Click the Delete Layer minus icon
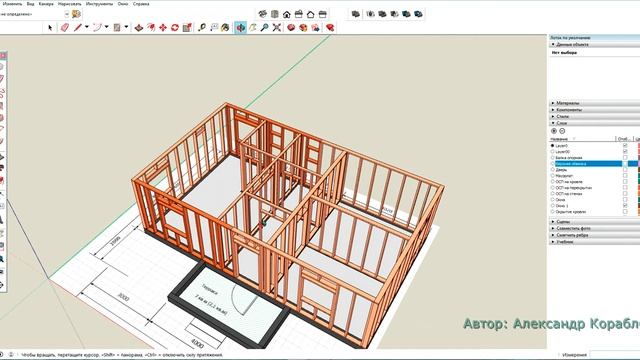The width and height of the screenshot is (640, 360). [x=562, y=131]
